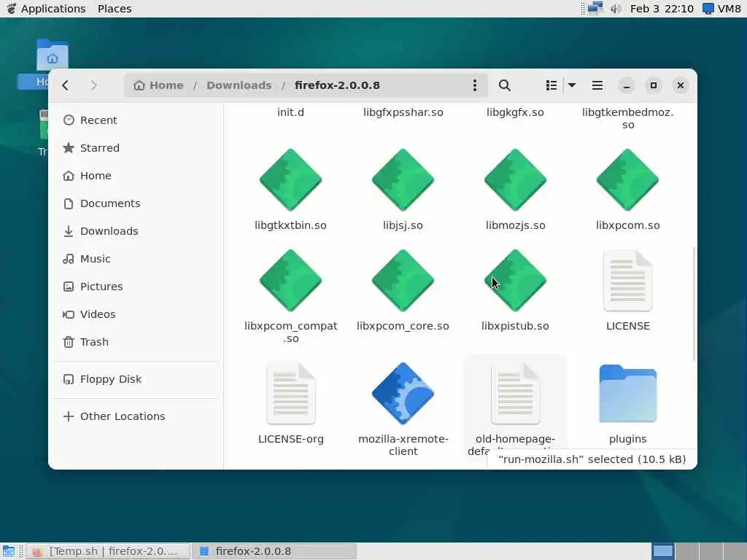Open Pictures in the sidebar

tap(136, 286)
